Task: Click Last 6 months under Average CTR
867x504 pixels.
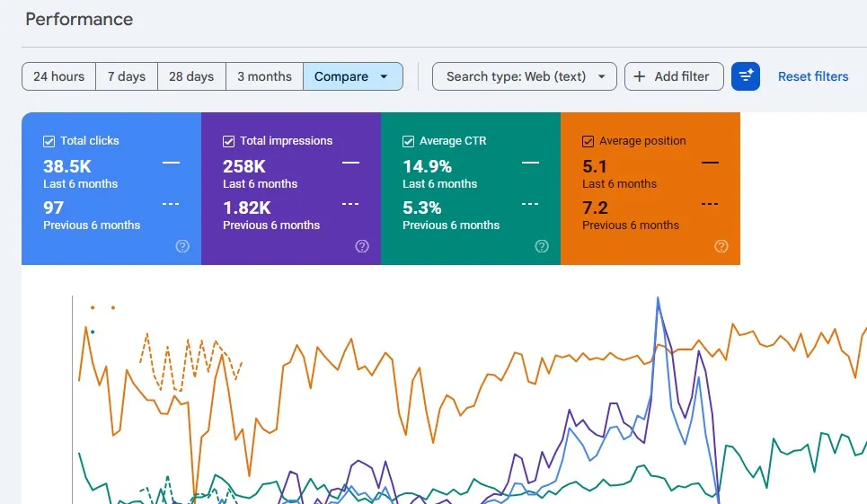Action: pos(439,184)
